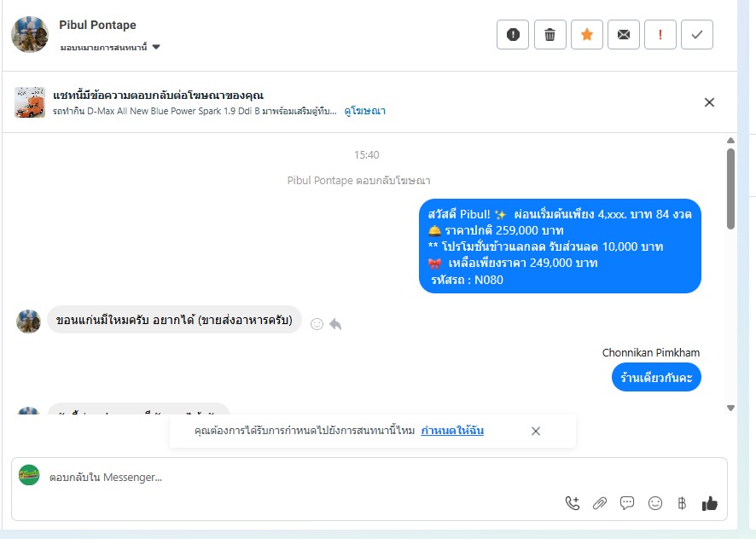Mark conversation done with checkmark button
This screenshot has width=756, height=539.
[x=696, y=35]
